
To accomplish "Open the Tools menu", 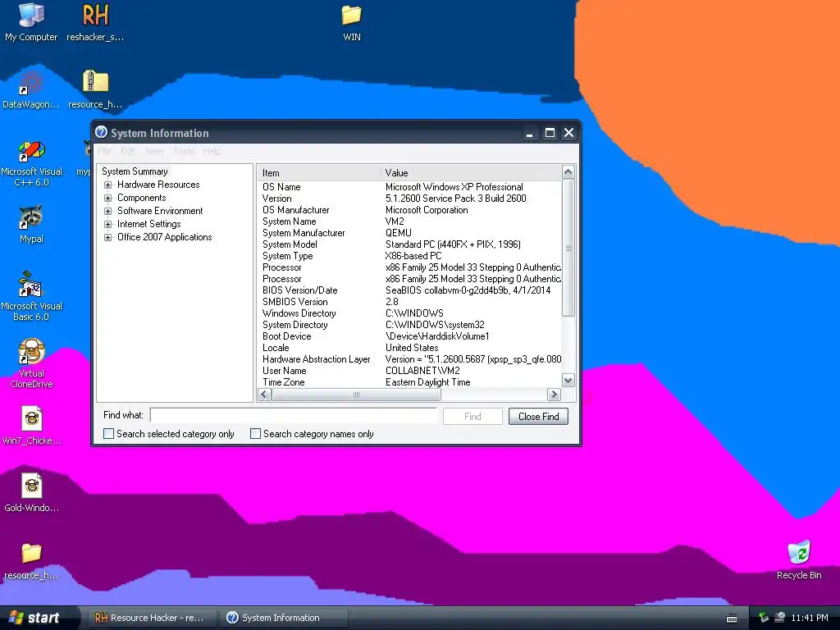I will click(x=183, y=151).
